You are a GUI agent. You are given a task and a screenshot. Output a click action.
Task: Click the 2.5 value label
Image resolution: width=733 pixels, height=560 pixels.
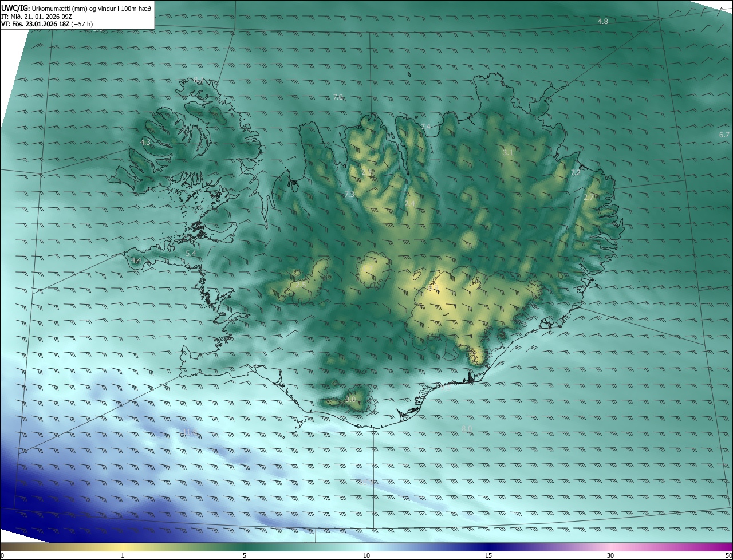(301, 285)
